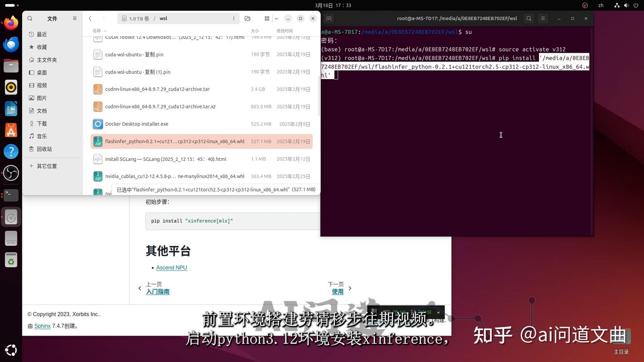Open the Files main application menu
Screen dimensions: 644x362
[75, 18]
